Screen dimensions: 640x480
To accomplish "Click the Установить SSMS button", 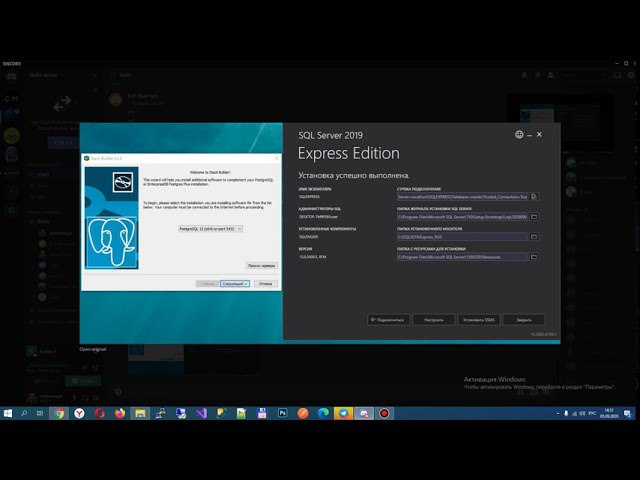I will tap(479, 320).
